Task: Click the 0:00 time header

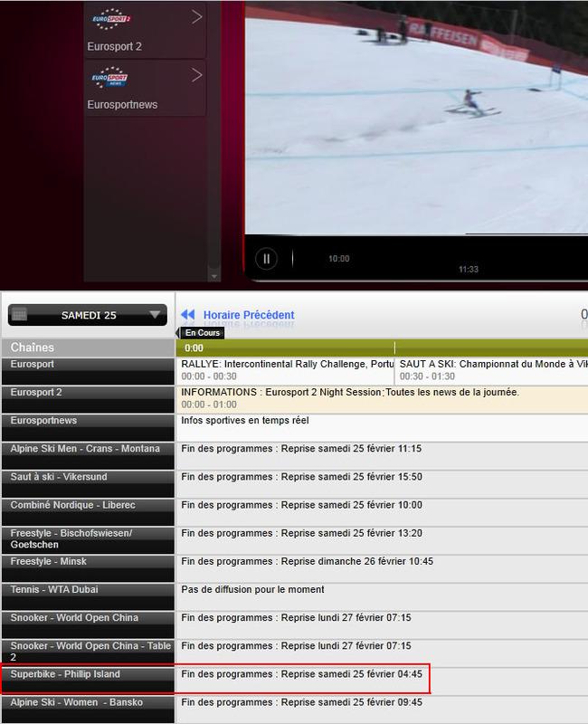Action: 194,348
